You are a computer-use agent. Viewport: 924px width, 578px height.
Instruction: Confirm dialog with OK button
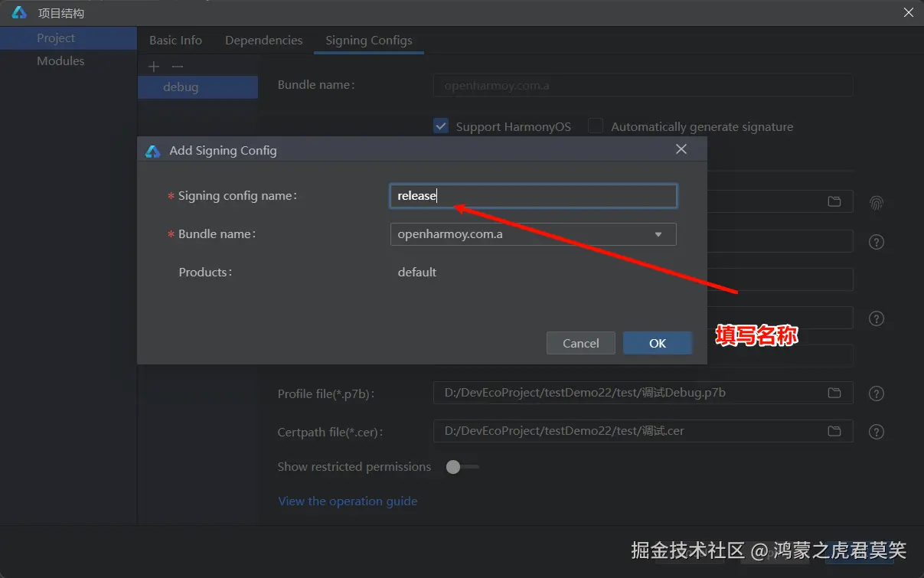click(658, 343)
